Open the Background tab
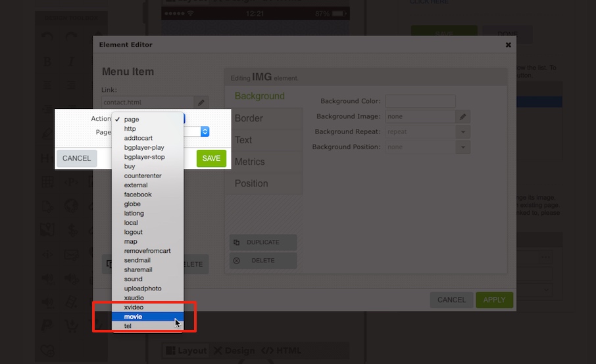The width and height of the screenshot is (596, 364). tap(260, 96)
